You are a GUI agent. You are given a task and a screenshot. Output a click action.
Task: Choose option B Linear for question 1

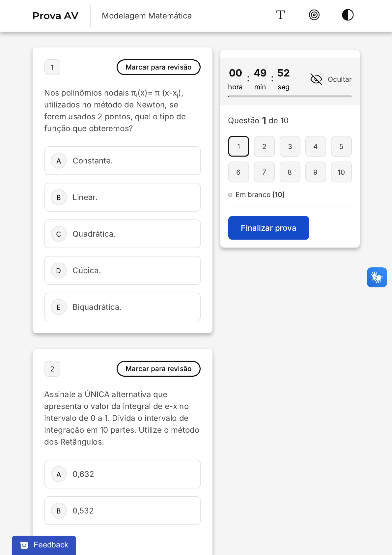coord(123,197)
